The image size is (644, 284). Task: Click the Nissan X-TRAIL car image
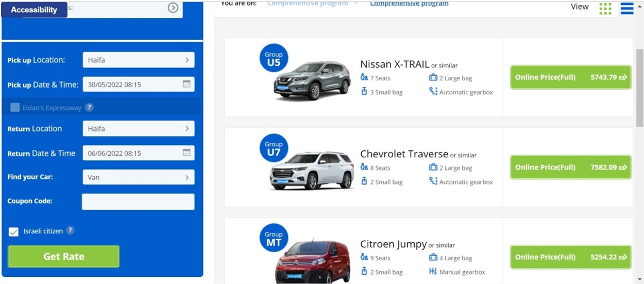pyautogui.click(x=312, y=80)
